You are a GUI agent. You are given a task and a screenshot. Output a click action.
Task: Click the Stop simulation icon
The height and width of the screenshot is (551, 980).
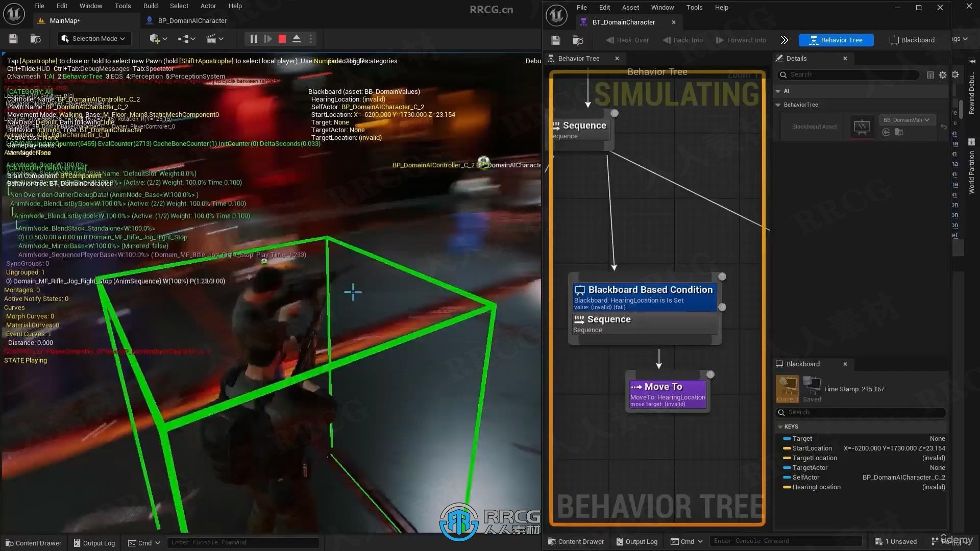point(282,38)
